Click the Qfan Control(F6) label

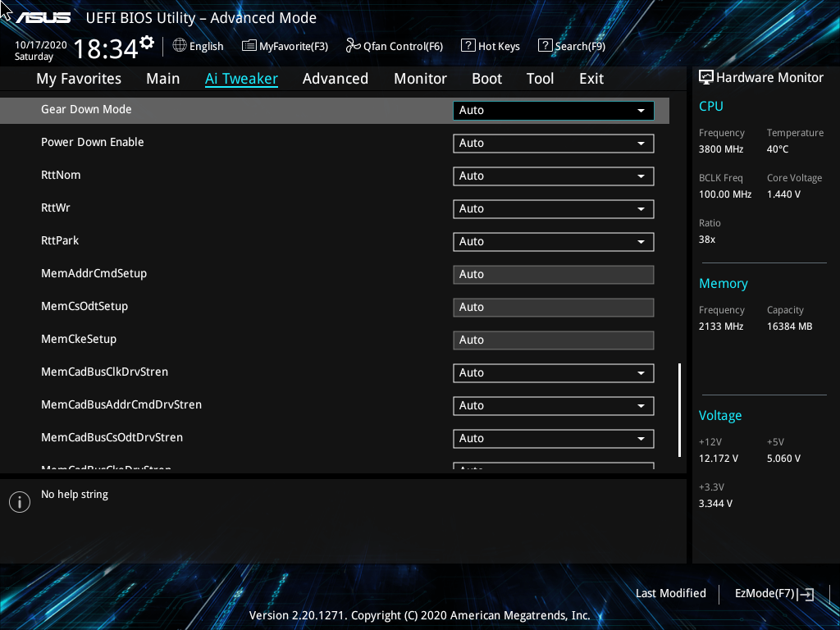(x=403, y=47)
